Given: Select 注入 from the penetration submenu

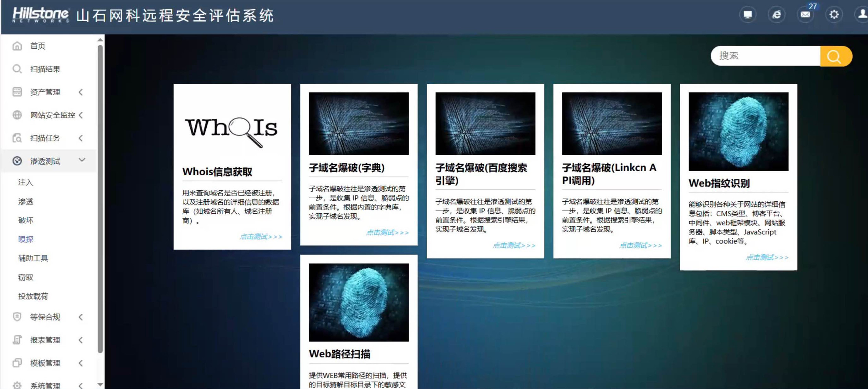Looking at the screenshot, I should coord(26,183).
